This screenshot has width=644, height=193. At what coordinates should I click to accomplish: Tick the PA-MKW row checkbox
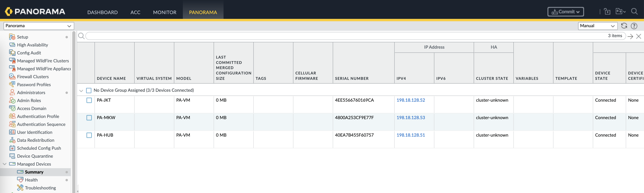pyautogui.click(x=89, y=118)
